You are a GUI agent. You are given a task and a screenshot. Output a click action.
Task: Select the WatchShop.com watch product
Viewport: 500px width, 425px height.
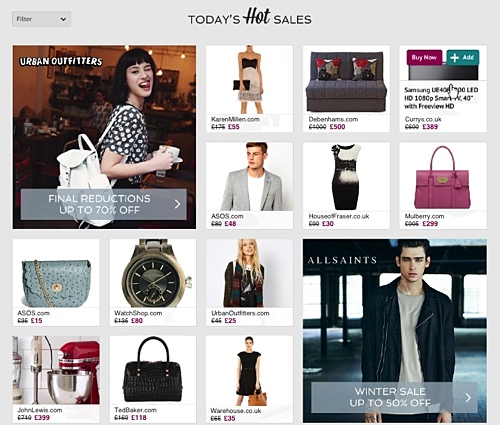coord(153,273)
